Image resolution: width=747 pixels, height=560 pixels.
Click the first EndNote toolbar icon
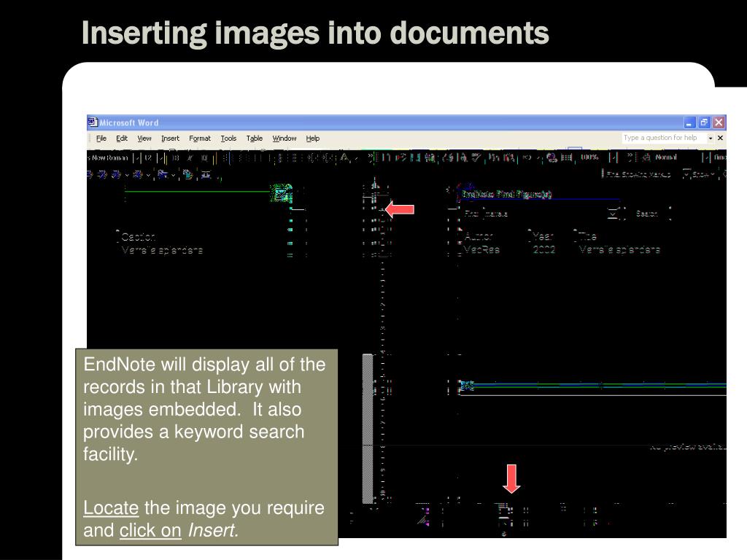click(x=90, y=175)
